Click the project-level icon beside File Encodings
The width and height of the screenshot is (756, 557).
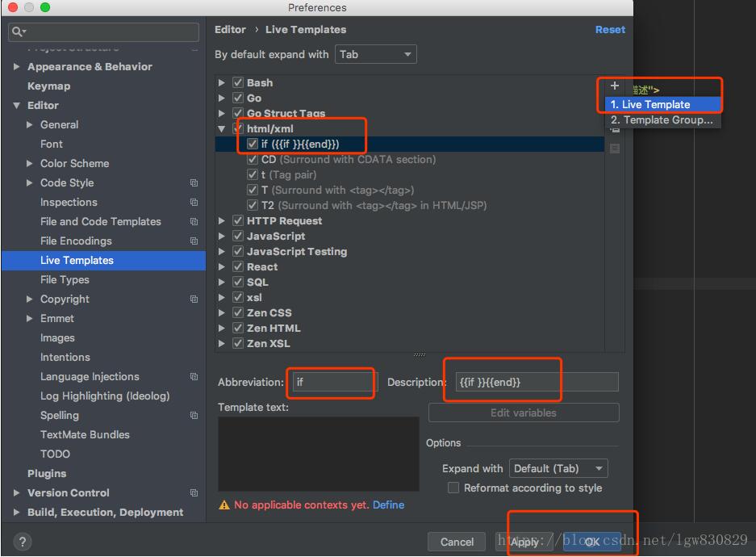pyautogui.click(x=194, y=241)
